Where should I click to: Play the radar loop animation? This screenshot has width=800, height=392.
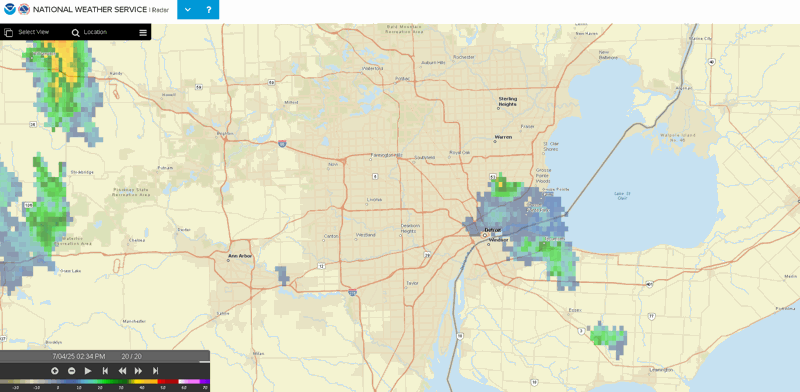click(x=88, y=371)
